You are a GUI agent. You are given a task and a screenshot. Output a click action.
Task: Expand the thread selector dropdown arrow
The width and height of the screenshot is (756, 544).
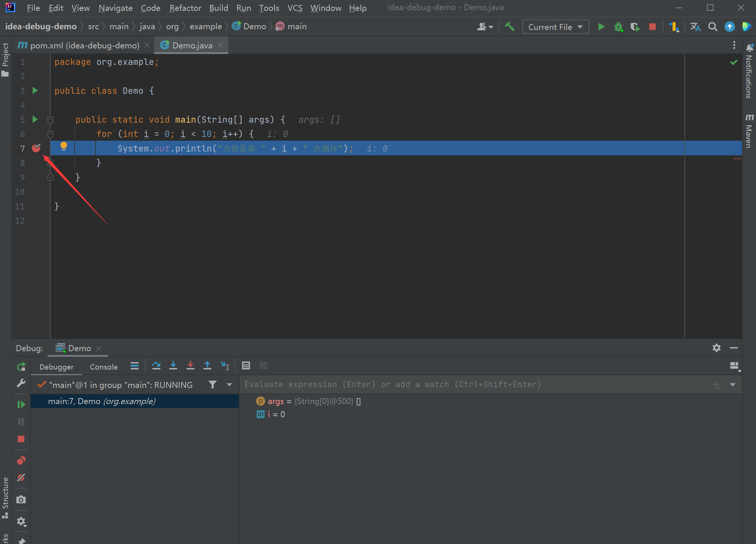229,385
